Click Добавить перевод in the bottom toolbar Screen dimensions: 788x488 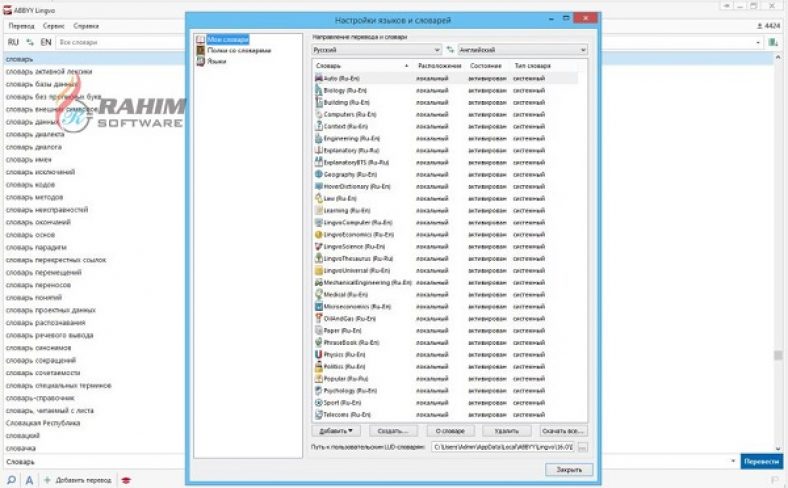(x=78, y=480)
